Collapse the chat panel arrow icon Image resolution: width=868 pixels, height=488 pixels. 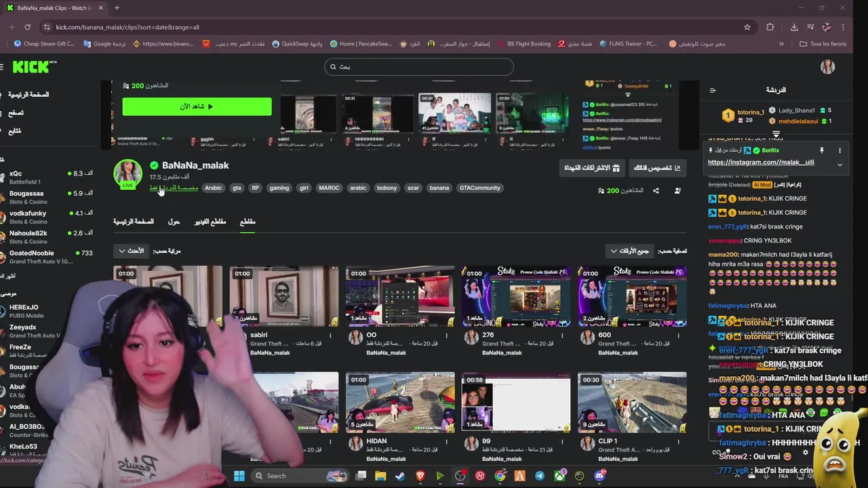point(713,90)
